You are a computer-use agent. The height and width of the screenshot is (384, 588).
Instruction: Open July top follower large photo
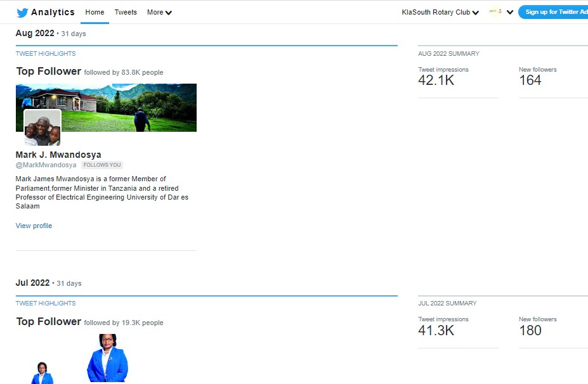[108, 358]
